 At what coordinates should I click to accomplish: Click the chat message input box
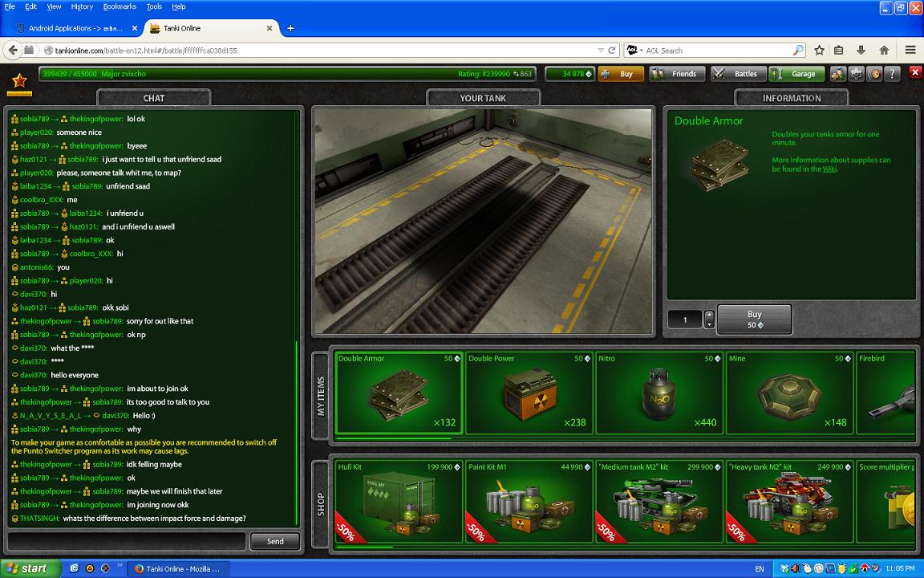127,541
